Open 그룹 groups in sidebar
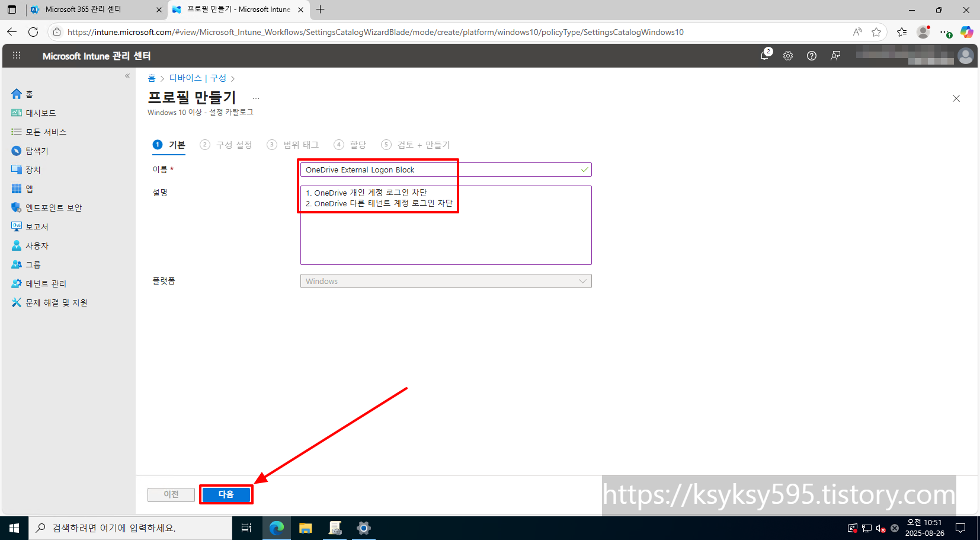This screenshot has width=980, height=540. (x=26, y=264)
